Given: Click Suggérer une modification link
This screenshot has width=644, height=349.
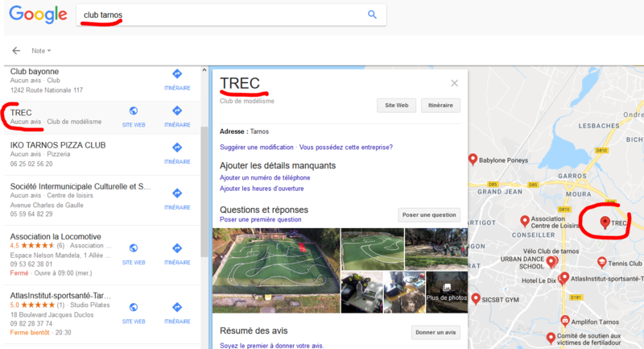Looking at the screenshot, I should (257, 147).
